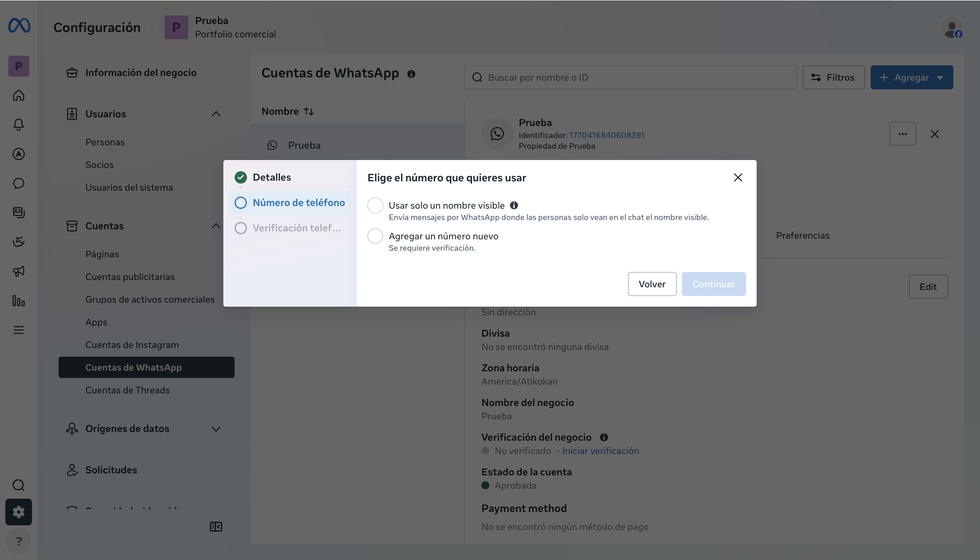The image size is (980, 560).
Task: Open the bar chart insights icon
Action: click(18, 300)
